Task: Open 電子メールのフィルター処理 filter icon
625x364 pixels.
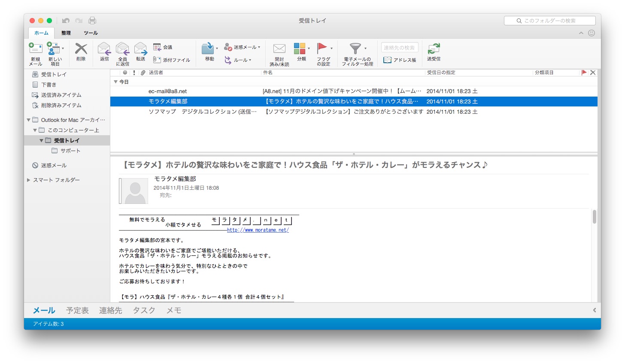Action: click(x=355, y=48)
